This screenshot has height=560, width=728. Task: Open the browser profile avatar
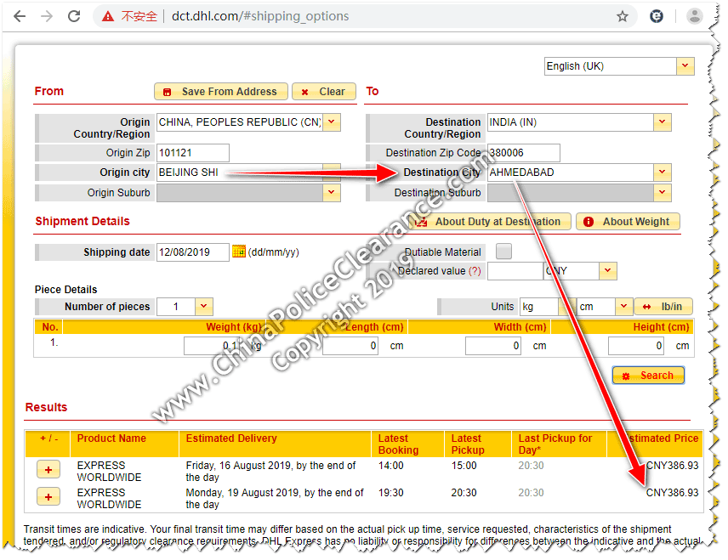695,16
